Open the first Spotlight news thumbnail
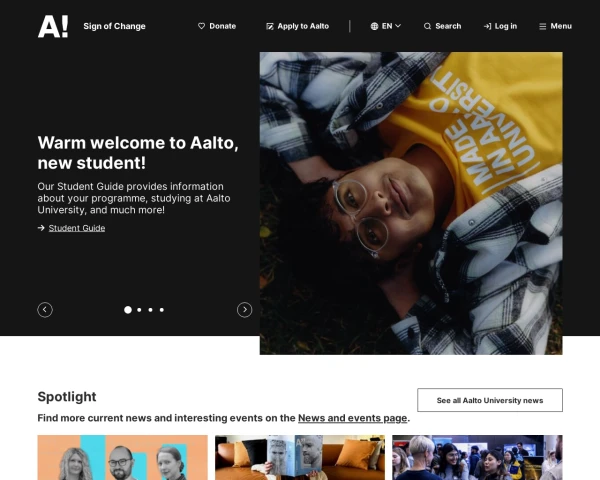Image resolution: width=600 pixels, height=480 pixels. click(122, 458)
